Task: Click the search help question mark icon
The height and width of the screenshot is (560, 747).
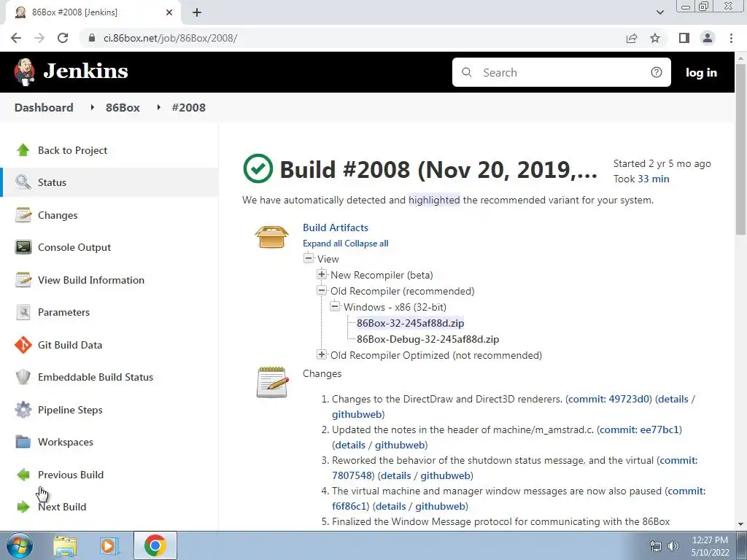Action: [656, 72]
